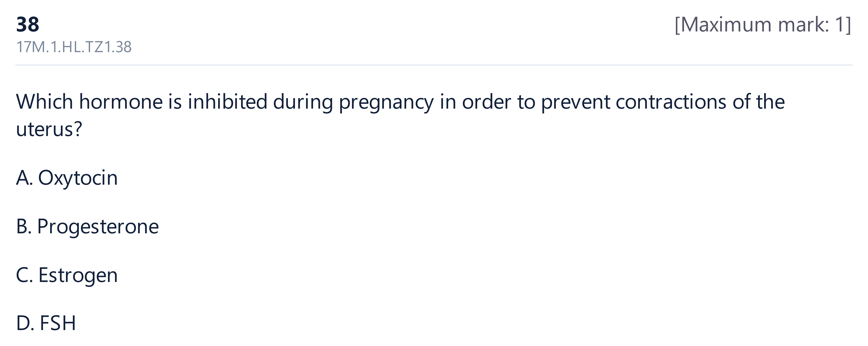Open the question code 17M.1.HL.TZ1.38
The image size is (868, 346).
[74, 47]
